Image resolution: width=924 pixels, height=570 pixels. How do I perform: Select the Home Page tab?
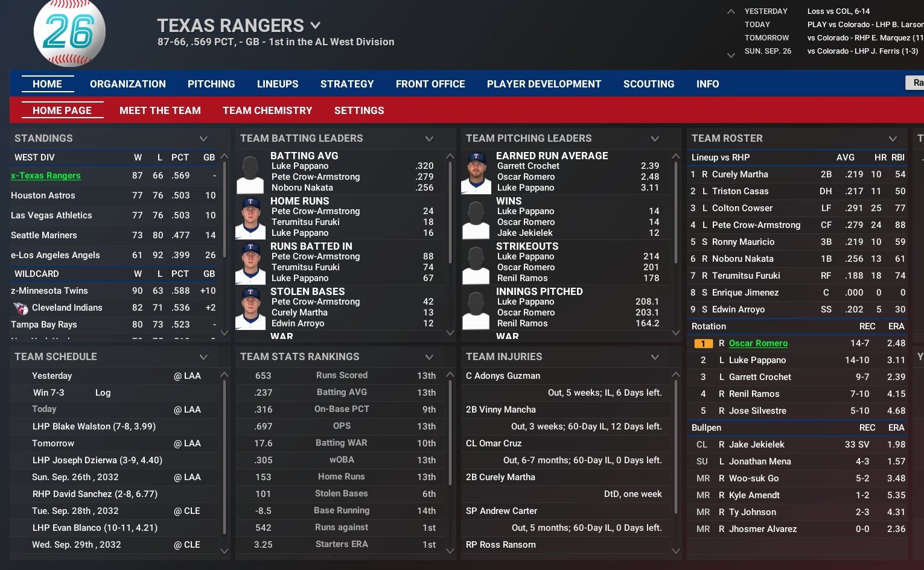62,110
